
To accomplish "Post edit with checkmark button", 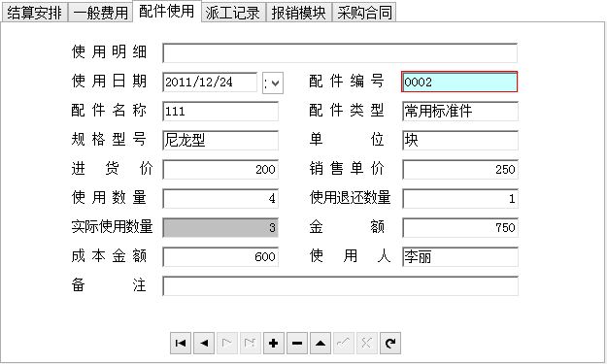I will pos(344,343).
